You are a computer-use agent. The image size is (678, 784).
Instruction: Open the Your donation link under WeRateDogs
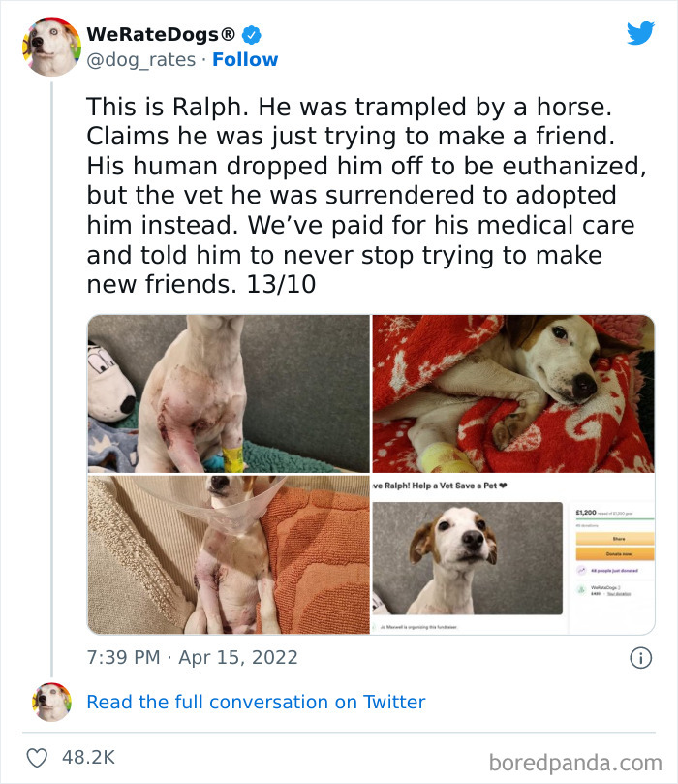(x=620, y=593)
